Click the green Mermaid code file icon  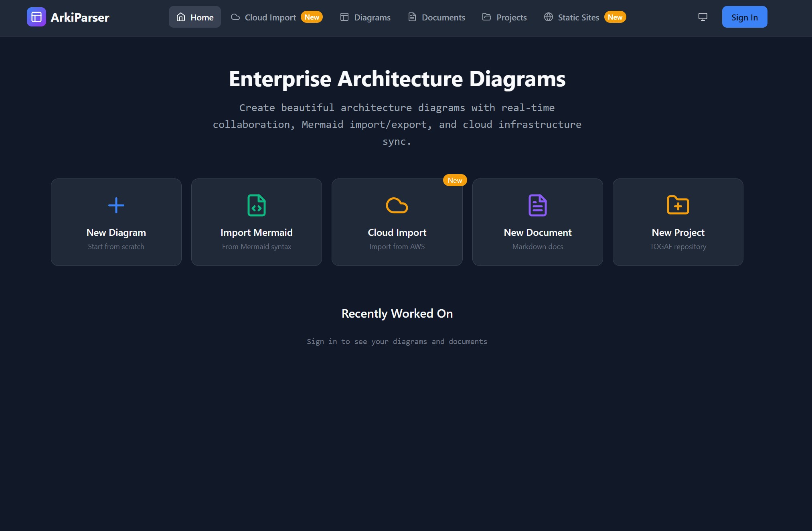(x=257, y=205)
